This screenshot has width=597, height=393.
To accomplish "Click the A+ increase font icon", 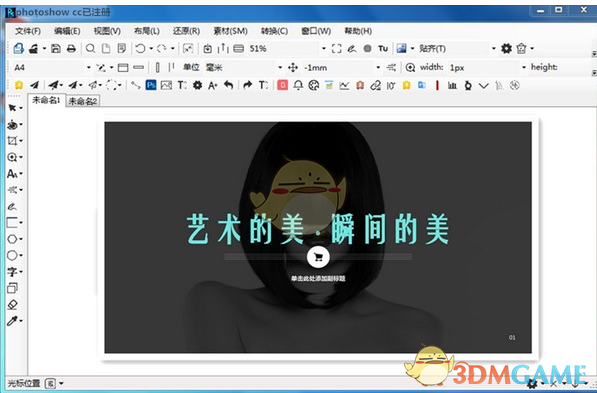I will (x=212, y=85).
